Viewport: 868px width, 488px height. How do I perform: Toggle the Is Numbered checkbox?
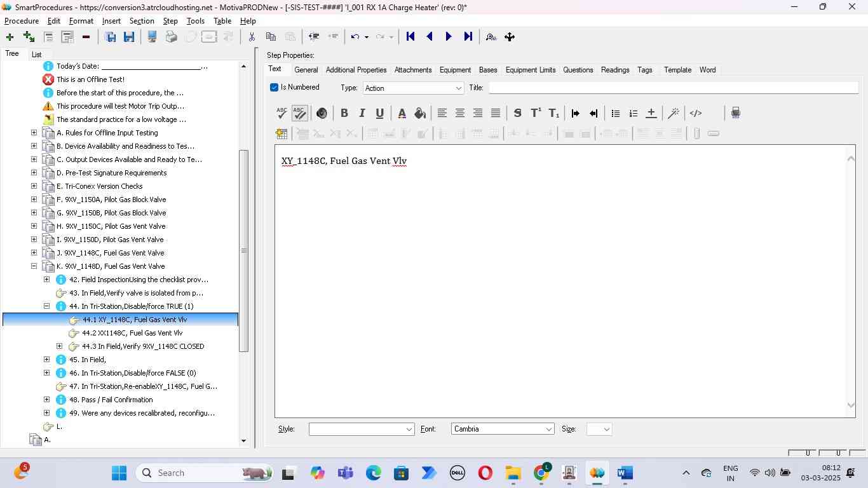[x=274, y=87]
